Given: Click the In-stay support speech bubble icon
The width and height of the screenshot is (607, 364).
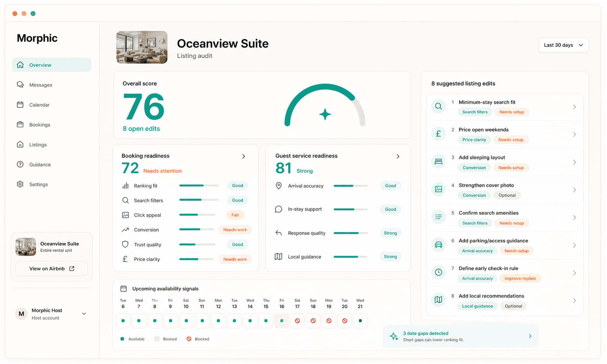Looking at the screenshot, I should point(279,209).
